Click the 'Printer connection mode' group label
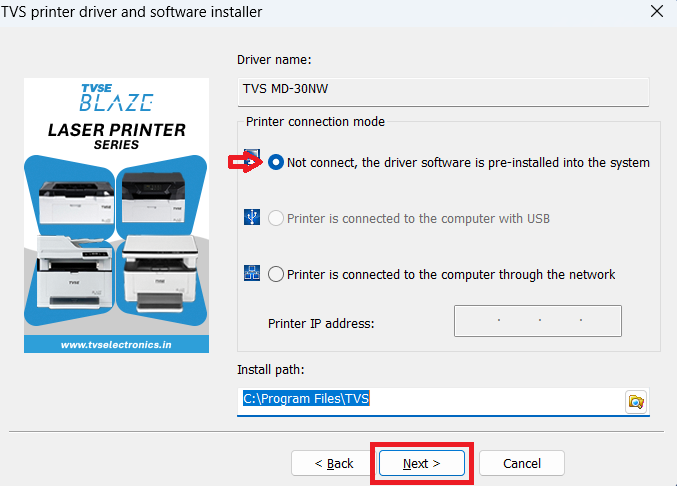The width and height of the screenshot is (677, 486). pyautogui.click(x=315, y=122)
